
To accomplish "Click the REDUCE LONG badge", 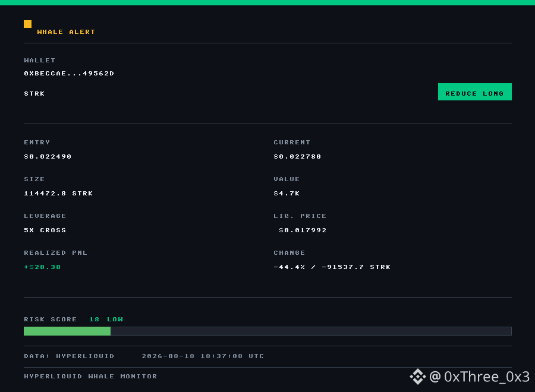I will [474, 91].
